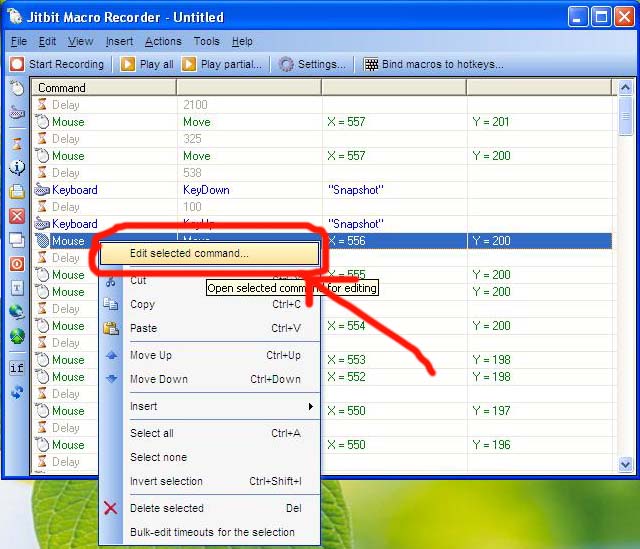Click the 'if' statement sidebar icon
This screenshot has height=549, width=640.
(17, 368)
